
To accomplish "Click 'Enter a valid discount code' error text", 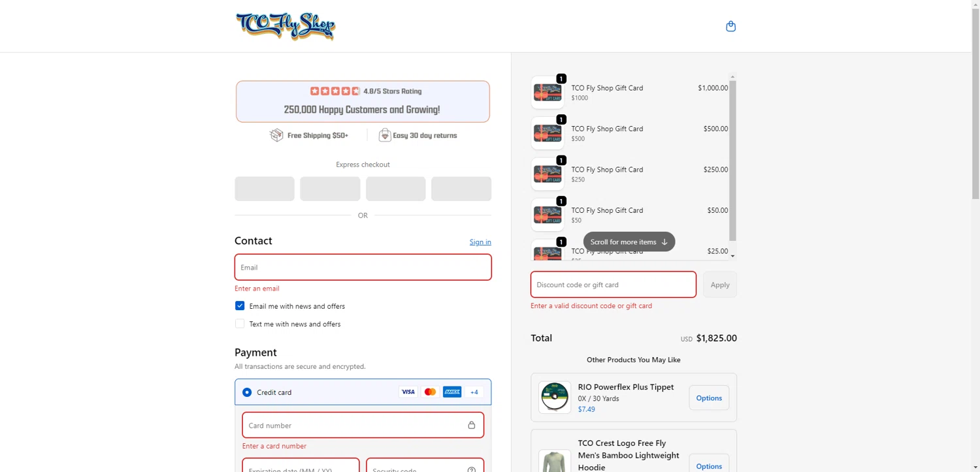I will [x=591, y=306].
